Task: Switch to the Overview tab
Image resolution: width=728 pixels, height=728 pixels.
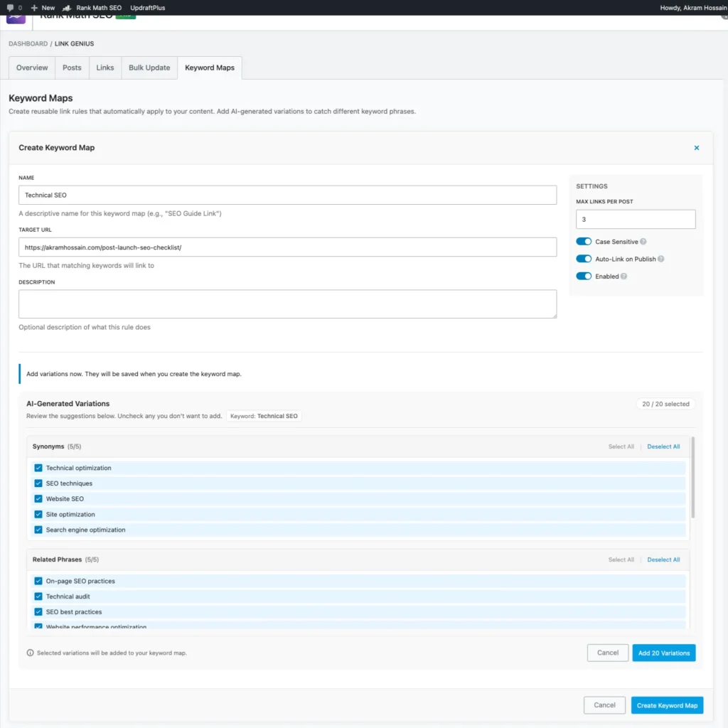Action: (32, 68)
